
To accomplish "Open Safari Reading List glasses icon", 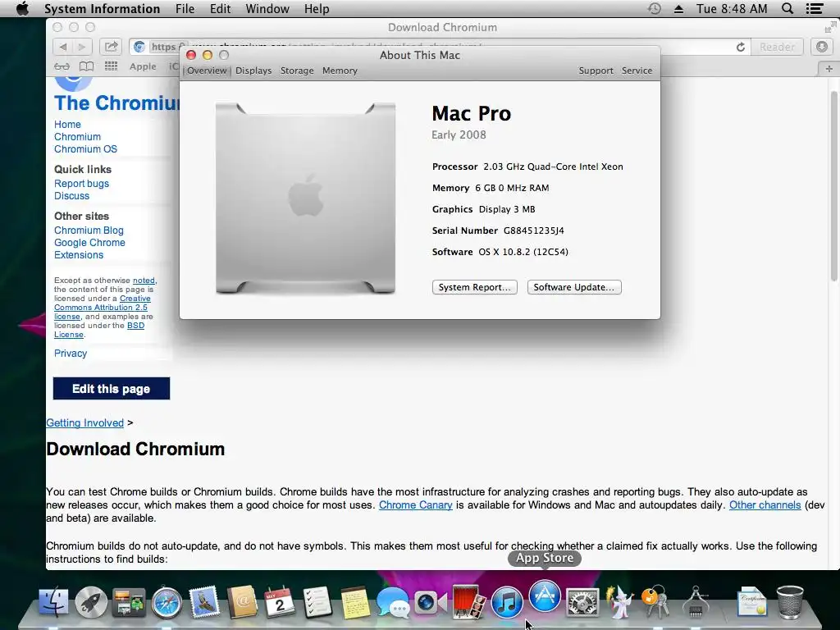I will coord(62,66).
